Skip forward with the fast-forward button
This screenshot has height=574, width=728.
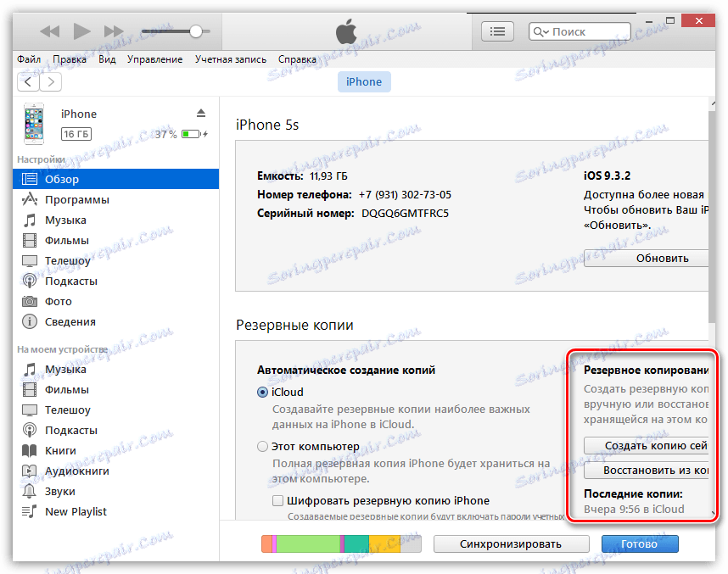[114, 31]
